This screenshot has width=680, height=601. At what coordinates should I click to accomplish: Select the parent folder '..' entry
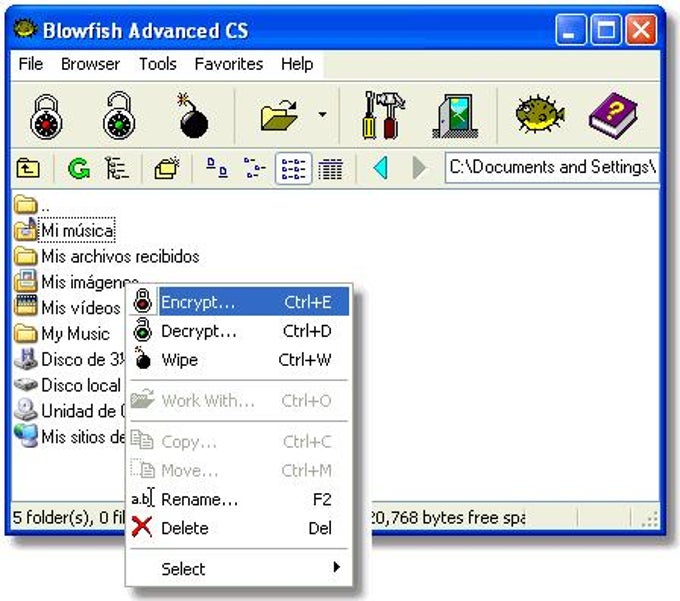(x=32, y=205)
